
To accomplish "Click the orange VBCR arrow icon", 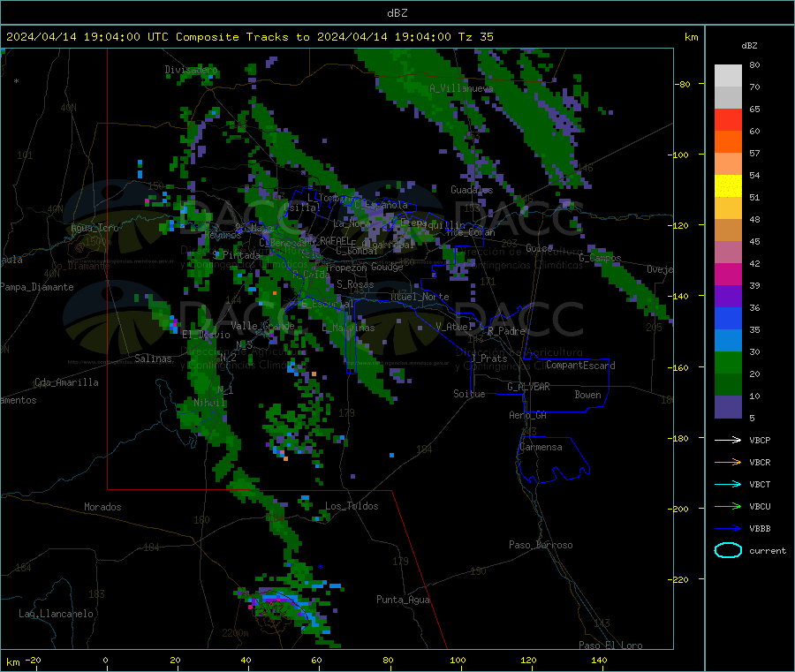I will click(x=728, y=462).
